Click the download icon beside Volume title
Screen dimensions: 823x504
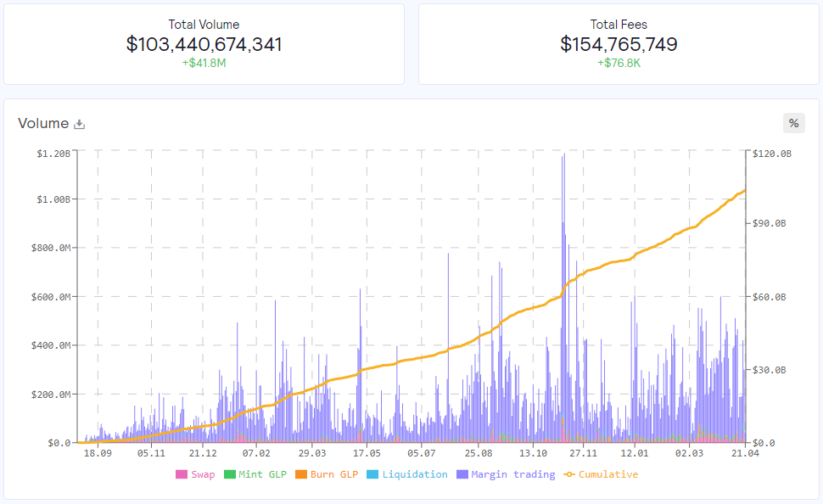(x=80, y=124)
